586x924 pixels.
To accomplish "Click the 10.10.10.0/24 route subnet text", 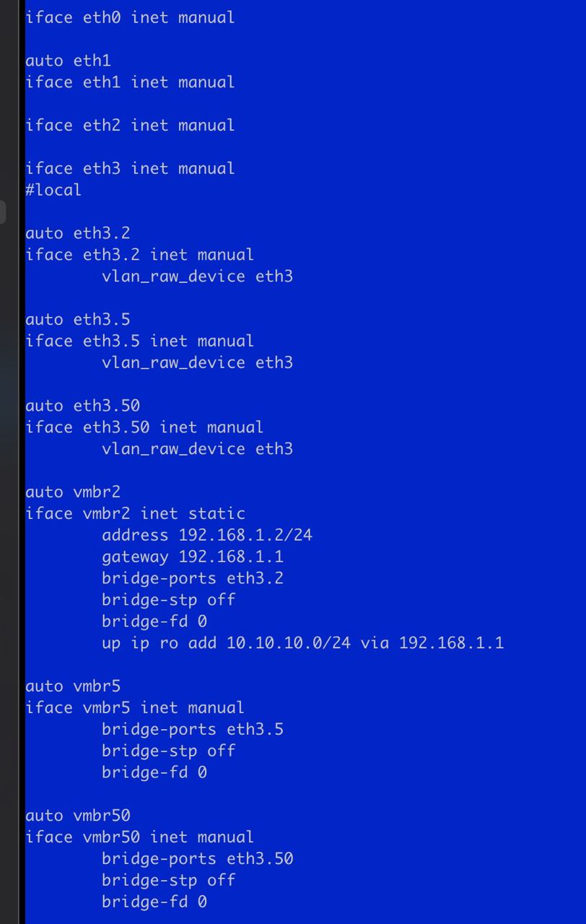I will coord(289,642).
